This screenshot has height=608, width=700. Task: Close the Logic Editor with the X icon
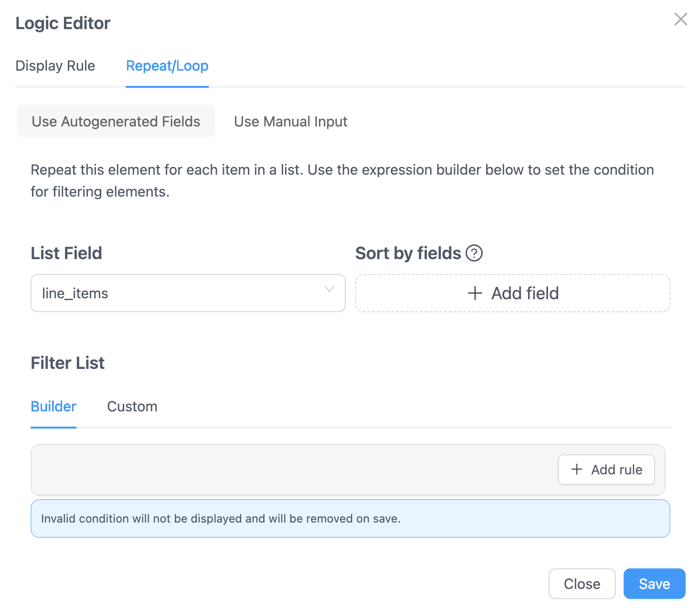click(680, 19)
